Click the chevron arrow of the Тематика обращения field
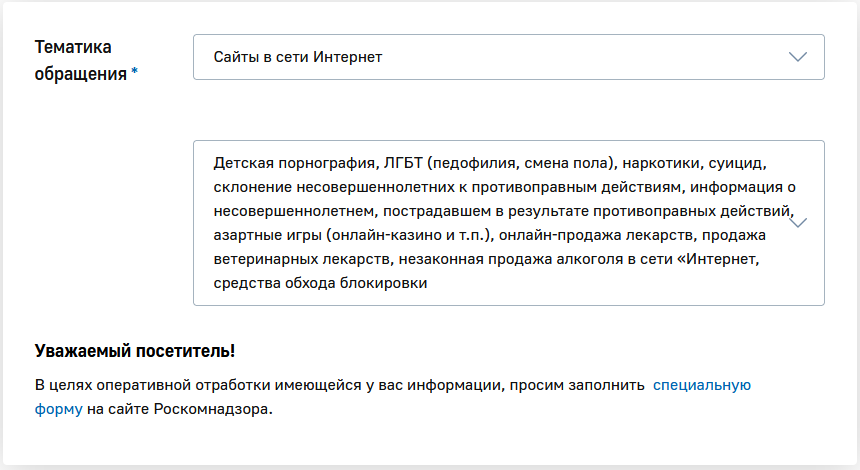Screen dimensions: 860x470 pyautogui.click(x=797, y=57)
